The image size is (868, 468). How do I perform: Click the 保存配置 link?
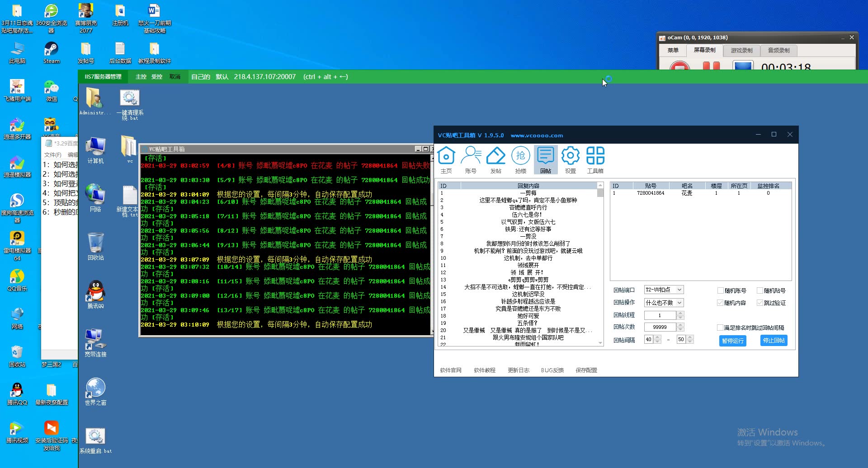pyautogui.click(x=586, y=370)
